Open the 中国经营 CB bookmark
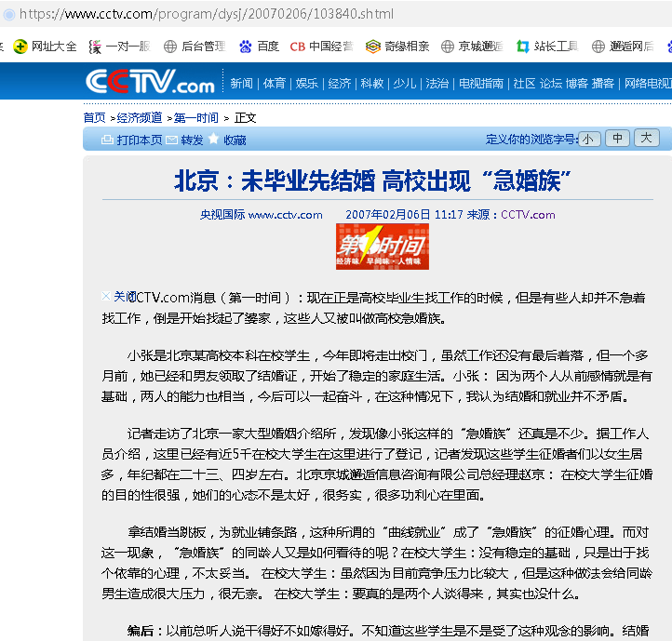Image resolution: width=672 pixels, height=641 pixels. tap(321, 46)
